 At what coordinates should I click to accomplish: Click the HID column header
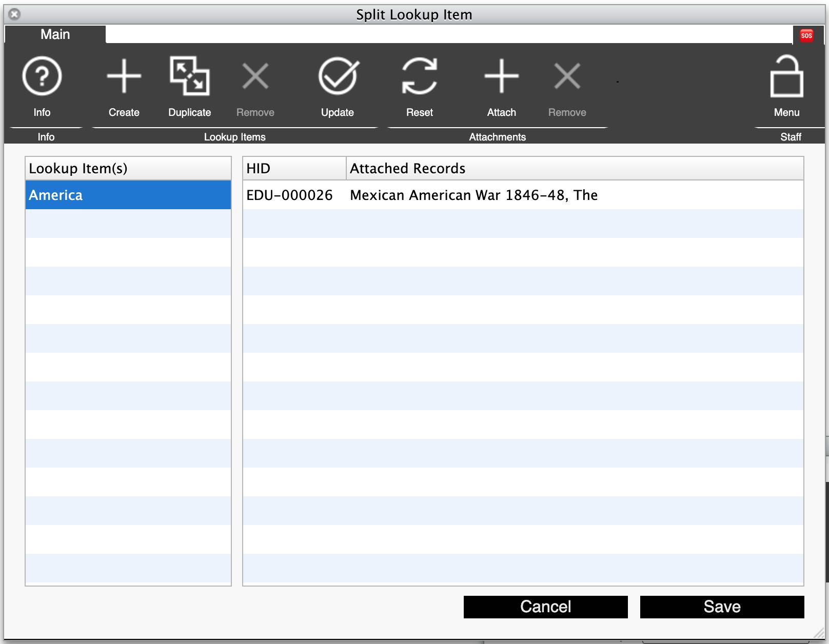tap(294, 168)
